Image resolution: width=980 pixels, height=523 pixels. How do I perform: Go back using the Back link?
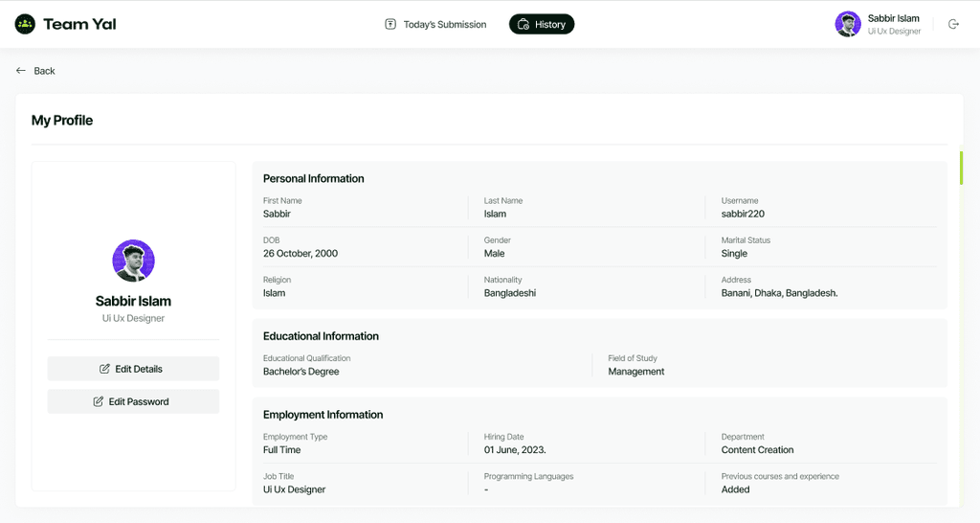coord(44,71)
